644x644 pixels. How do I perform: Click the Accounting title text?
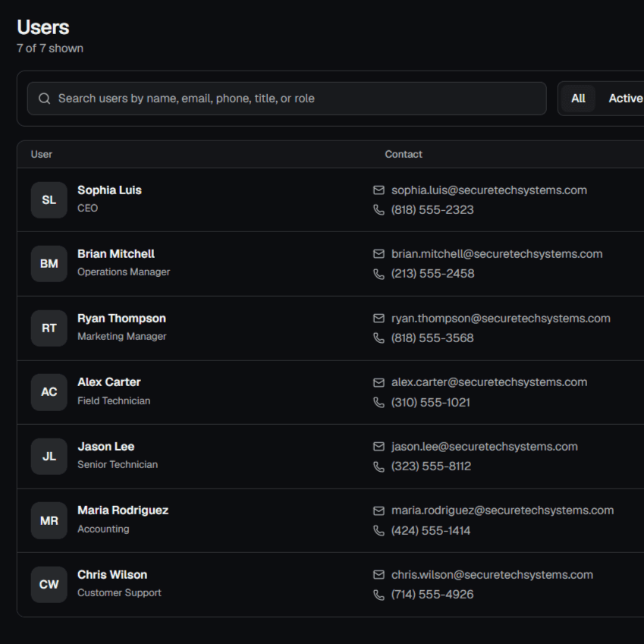103,529
